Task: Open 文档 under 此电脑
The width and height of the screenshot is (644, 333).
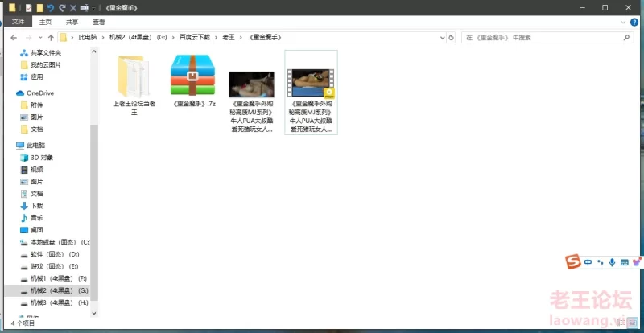Action: (x=31, y=193)
